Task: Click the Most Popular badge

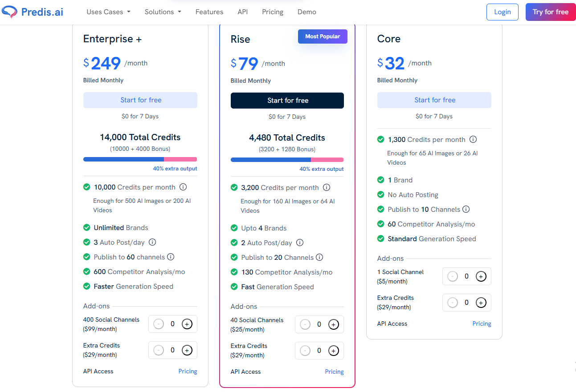Action: [323, 36]
